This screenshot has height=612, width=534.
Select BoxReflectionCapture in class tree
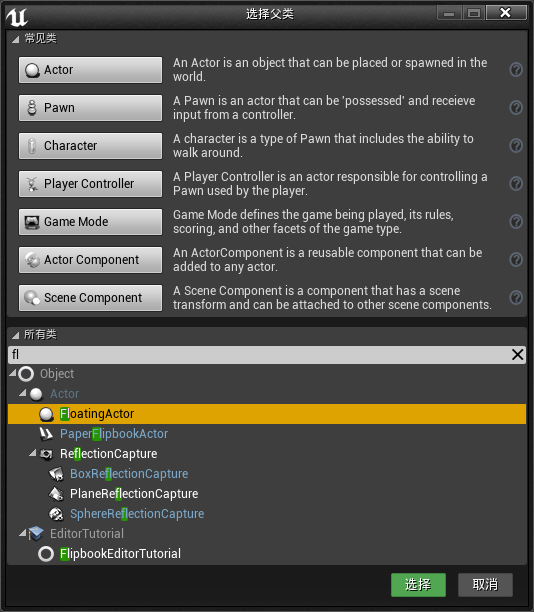[x=267, y=474]
